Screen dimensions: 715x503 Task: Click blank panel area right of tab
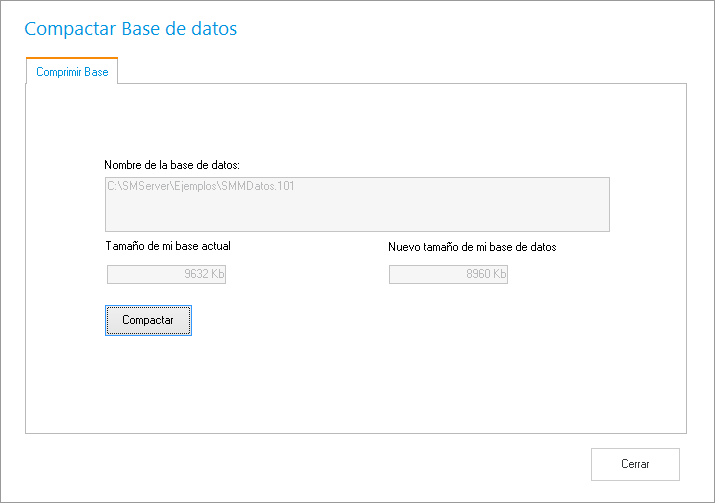[400, 71]
